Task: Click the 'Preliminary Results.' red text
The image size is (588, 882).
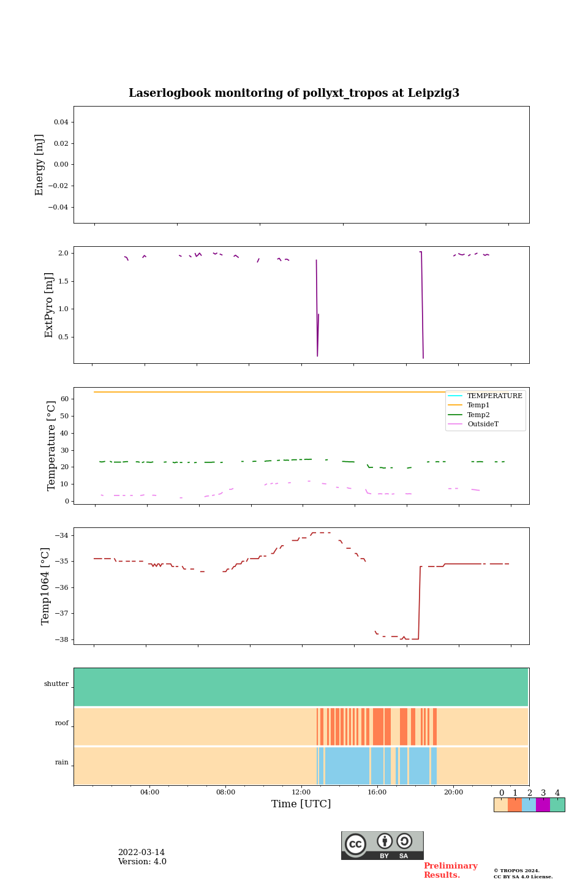Action: tap(450, 870)
